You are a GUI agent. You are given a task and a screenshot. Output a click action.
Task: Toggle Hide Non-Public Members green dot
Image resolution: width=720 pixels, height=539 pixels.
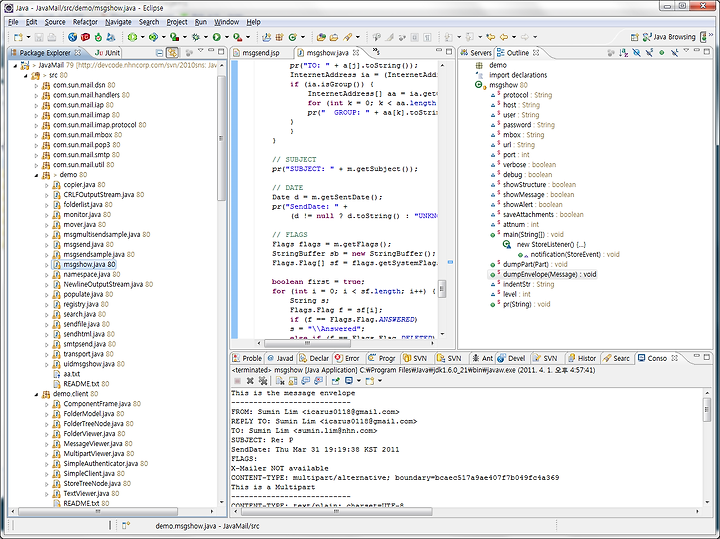tap(662, 53)
